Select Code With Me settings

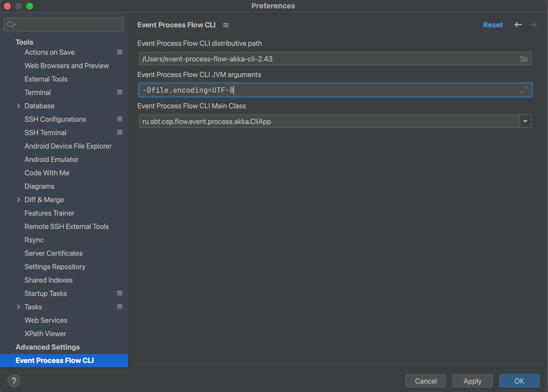(x=47, y=173)
